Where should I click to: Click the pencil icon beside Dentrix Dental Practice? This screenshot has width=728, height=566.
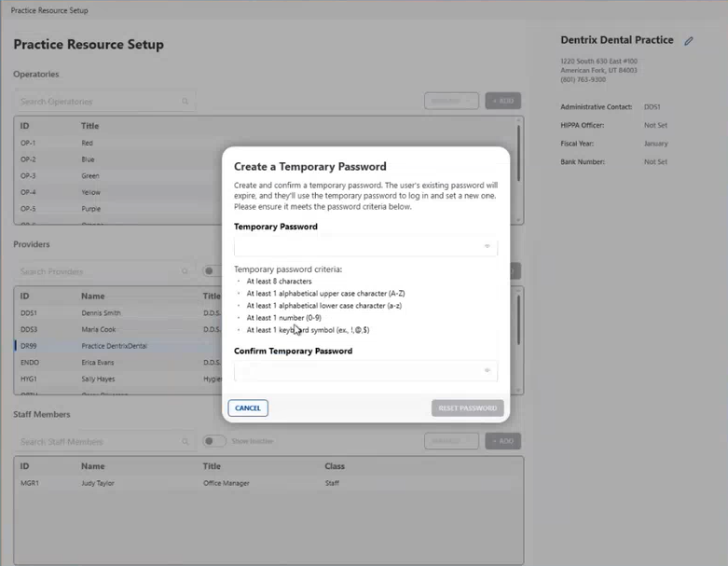pyautogui.click(x=689, y=41)
